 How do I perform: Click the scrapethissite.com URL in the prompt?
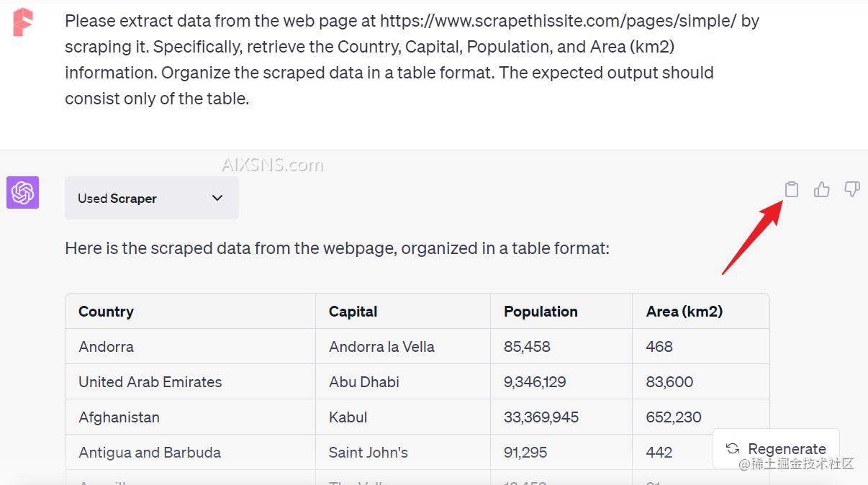coord(558,21)
